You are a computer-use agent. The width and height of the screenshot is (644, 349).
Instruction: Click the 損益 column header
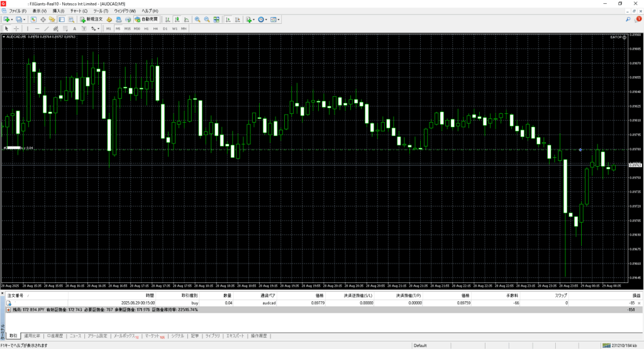[x=636, y=295]
